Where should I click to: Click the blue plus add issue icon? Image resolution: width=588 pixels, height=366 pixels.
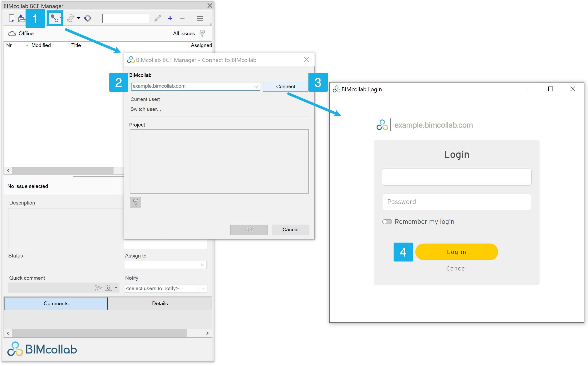click(x=170, y=18)
